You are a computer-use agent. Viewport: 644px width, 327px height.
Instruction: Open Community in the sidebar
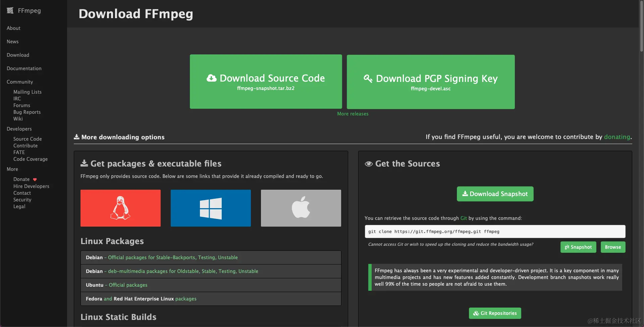(x=20, y=82)
